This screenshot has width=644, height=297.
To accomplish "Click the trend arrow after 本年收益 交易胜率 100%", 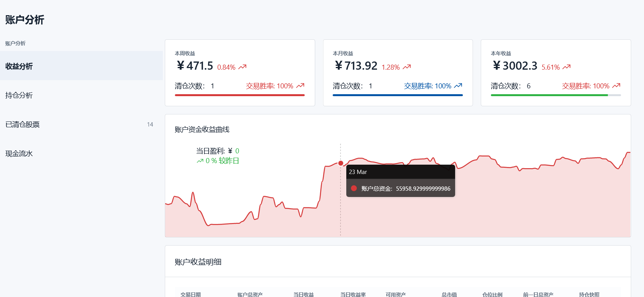I will point(616,86).
